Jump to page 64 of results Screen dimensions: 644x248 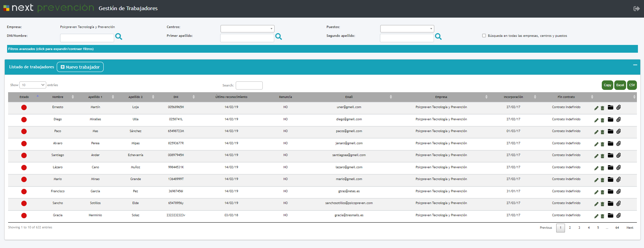coord(617,228)
